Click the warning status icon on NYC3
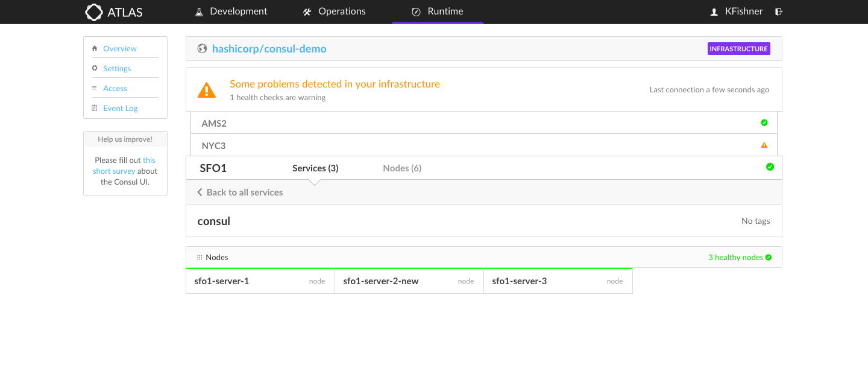 pos(764,145)
